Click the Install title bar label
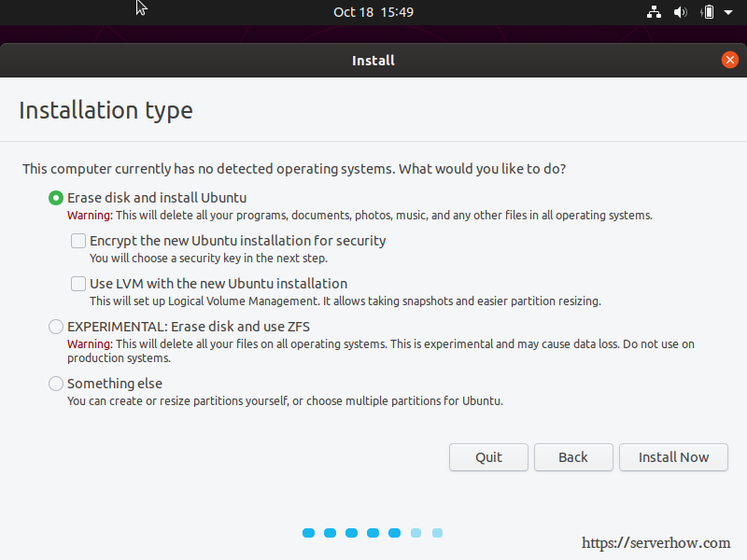The width and height of the screenshot is (747, 560). [x=373, y=61]
